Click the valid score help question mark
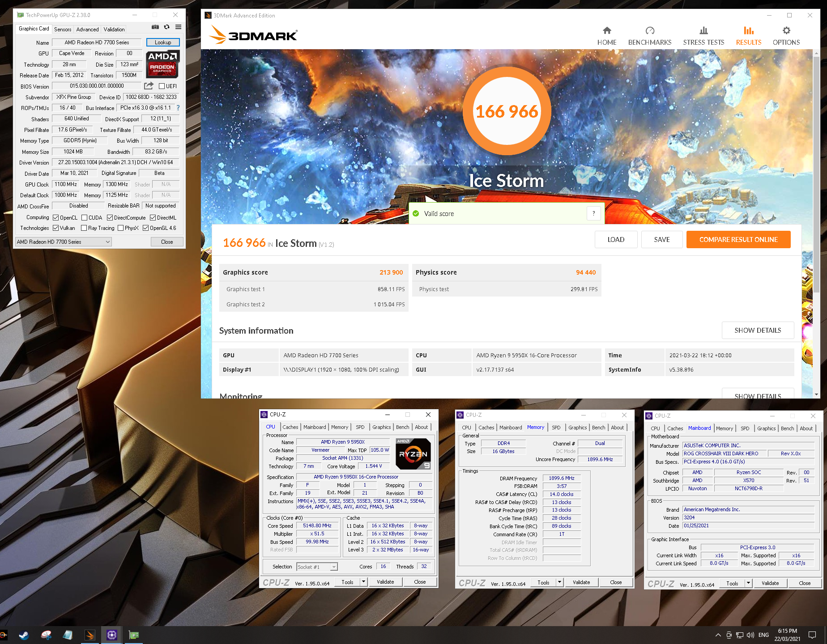 [593, 213]
